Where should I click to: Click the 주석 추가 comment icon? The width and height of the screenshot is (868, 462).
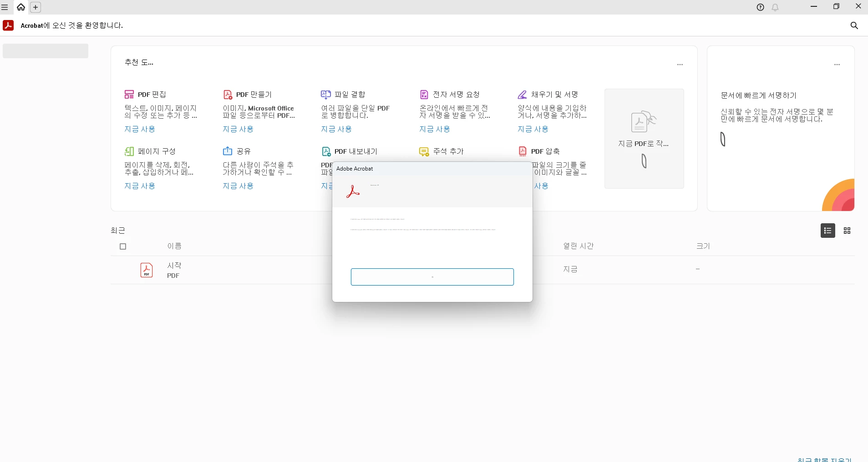coord(424,151)
